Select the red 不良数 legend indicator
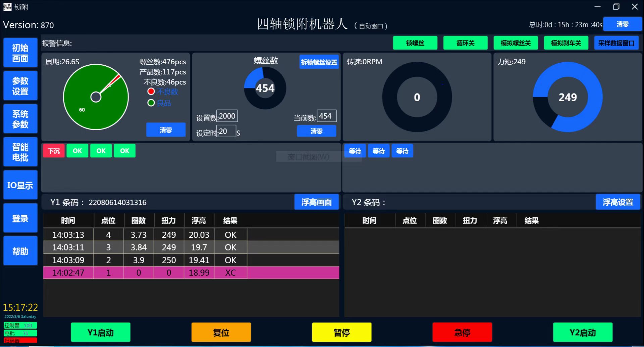Image resolution: width=644 pixels, height=347 pixels. [x=151, y=91]
